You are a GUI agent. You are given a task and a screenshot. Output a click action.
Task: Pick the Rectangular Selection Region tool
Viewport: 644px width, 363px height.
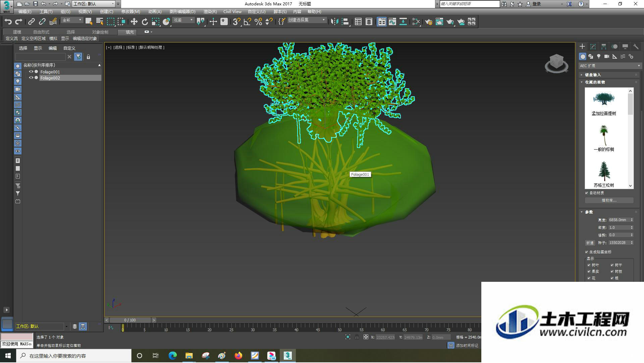coord(111,22)
